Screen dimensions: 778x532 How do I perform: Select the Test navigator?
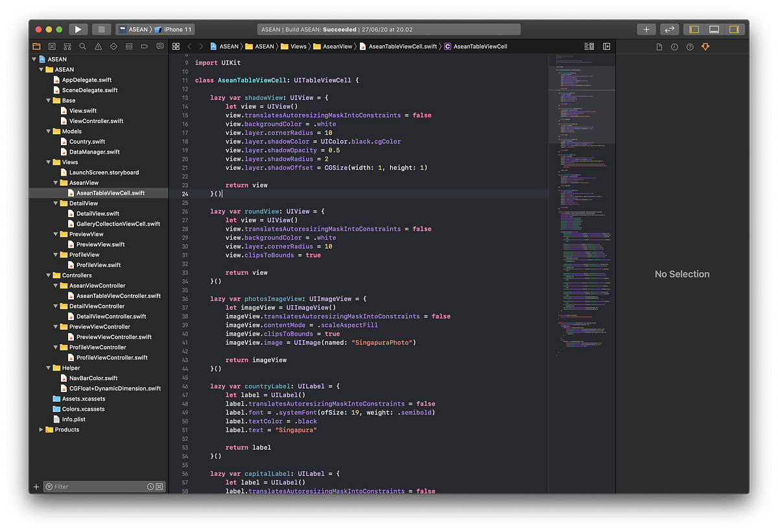(113, 46)
